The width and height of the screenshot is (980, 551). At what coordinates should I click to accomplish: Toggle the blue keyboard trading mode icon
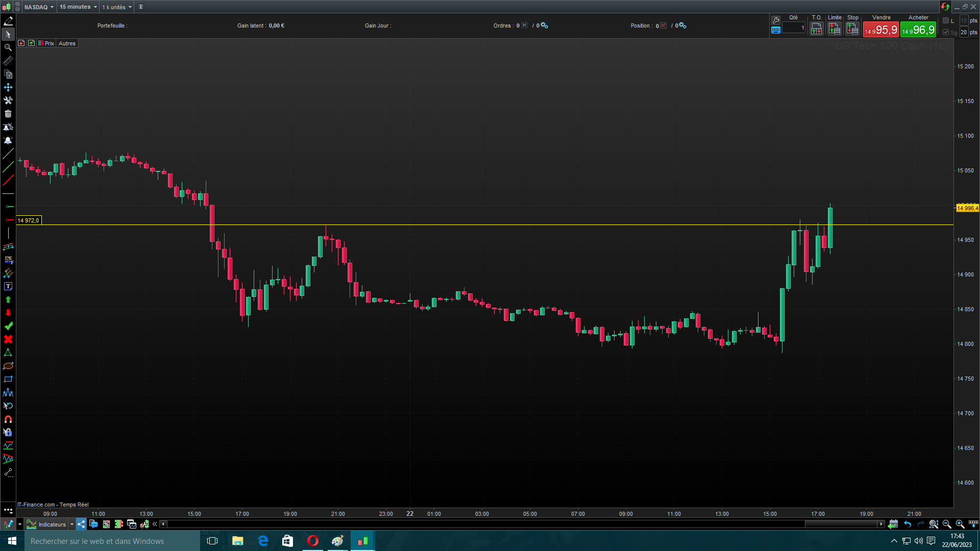pyautogui.click(x=775, y=30)
